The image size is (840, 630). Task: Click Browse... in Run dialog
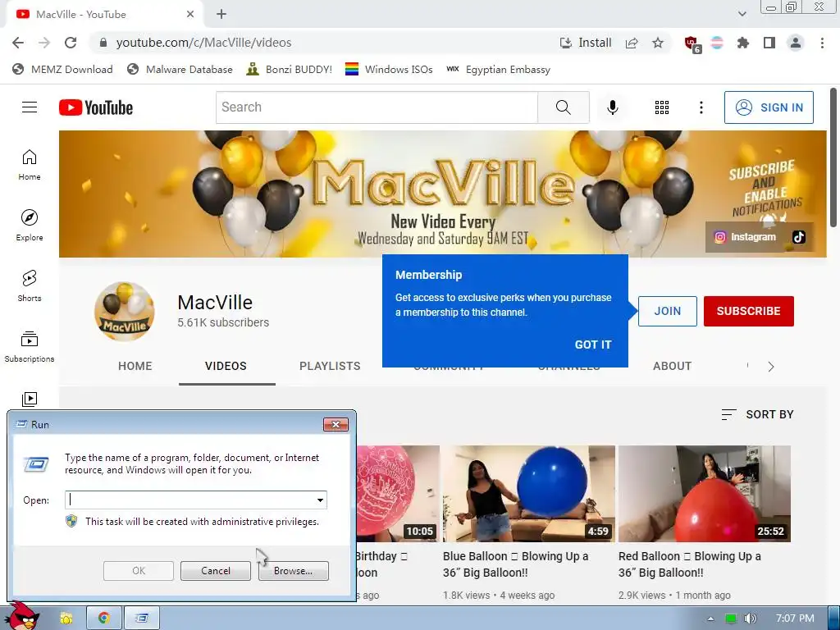coord(293,571)
